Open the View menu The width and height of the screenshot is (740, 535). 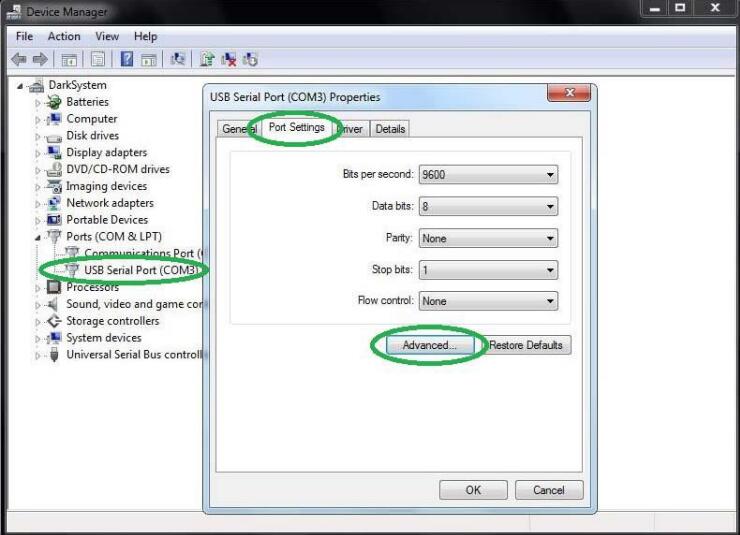(107, 36)
